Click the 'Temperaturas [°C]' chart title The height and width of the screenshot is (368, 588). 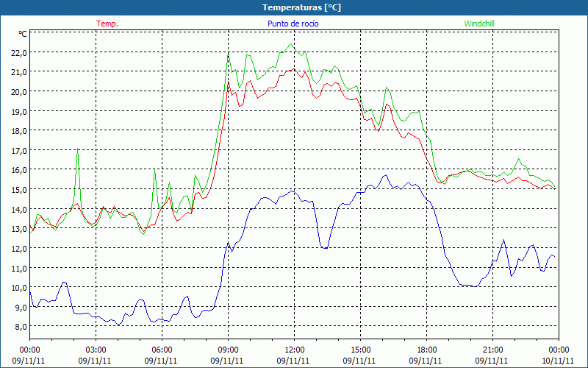pyautogui.click(x=301, y=7)
